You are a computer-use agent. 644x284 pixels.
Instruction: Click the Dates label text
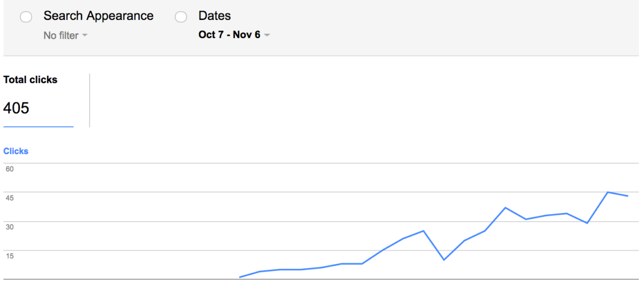tap(215, 16)
